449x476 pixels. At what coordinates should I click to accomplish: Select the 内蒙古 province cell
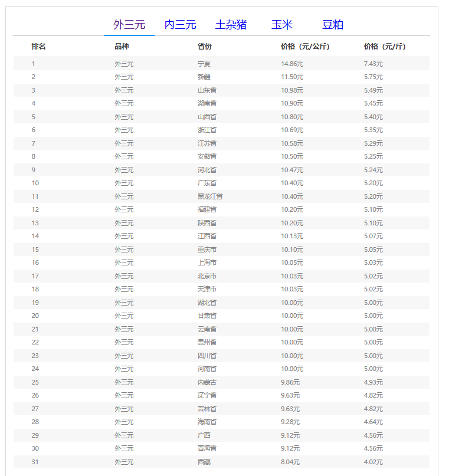point(207,382)
